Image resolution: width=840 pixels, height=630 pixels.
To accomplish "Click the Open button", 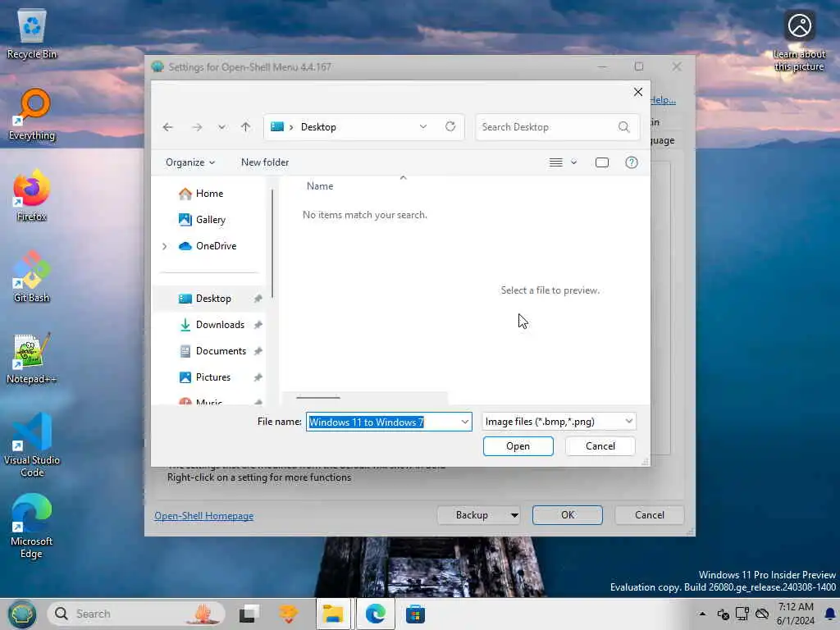I will [518, 446].
